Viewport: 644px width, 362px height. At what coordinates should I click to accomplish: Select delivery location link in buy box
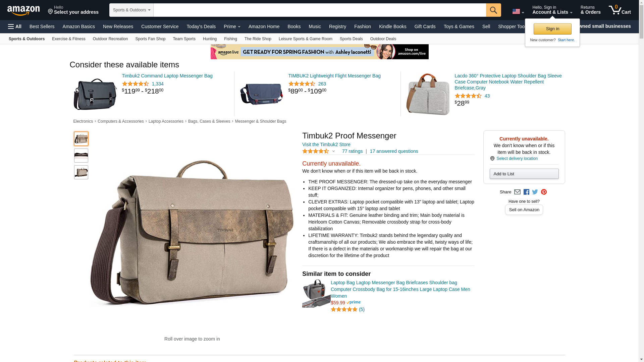point(517,159)
